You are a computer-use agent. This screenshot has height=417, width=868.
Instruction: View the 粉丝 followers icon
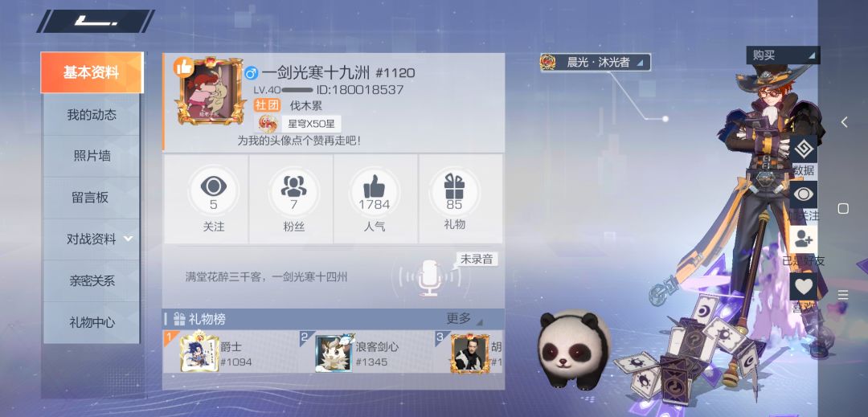tap(293, 186)
